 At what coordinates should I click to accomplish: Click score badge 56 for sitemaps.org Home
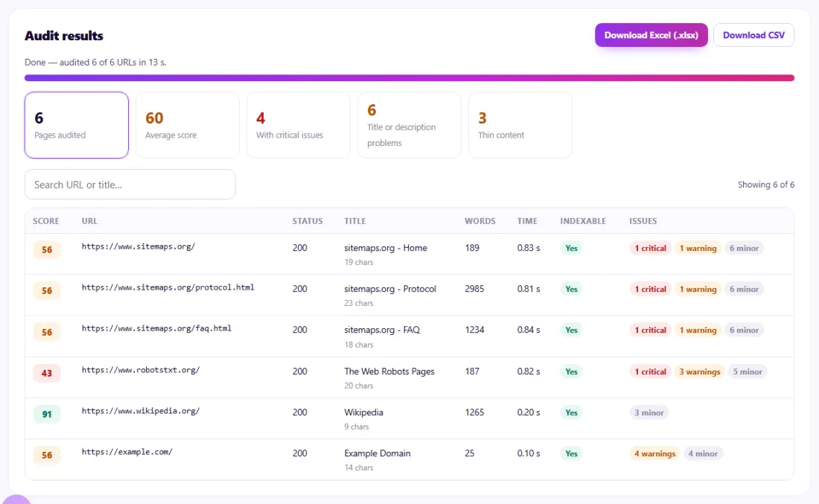click(46, 249)
